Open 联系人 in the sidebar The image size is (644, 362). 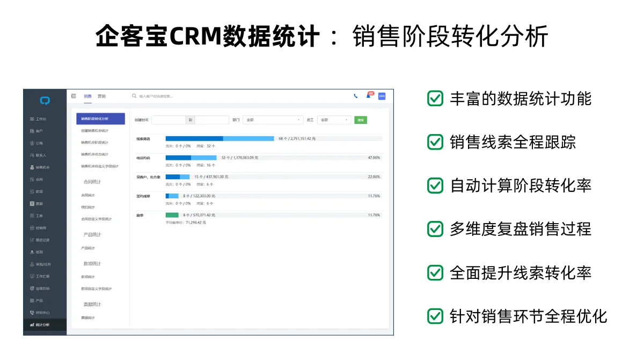(x=38, y=155)
